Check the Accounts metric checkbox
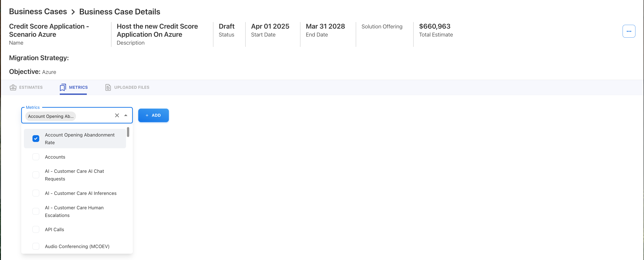Viewport: 644px width, 260px height. point(36,157)
